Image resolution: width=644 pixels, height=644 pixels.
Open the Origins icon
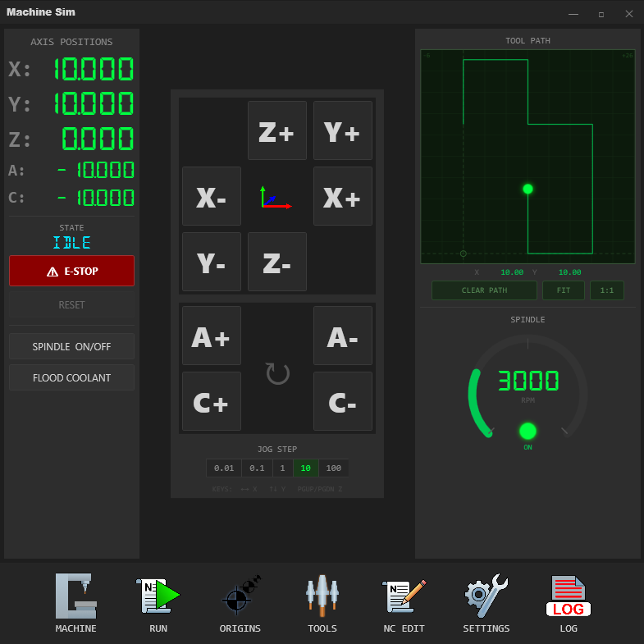[x=240, y=596]
